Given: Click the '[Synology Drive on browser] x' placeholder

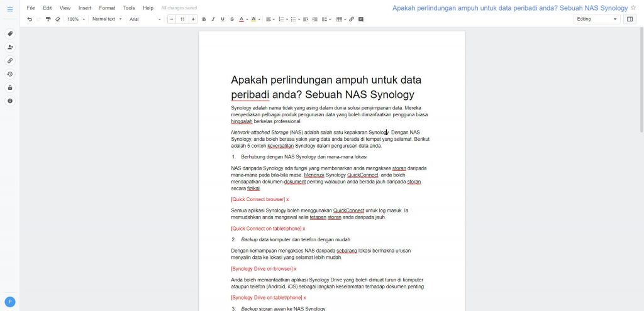Looking at the screenshot, I should (x=264, y=269).
